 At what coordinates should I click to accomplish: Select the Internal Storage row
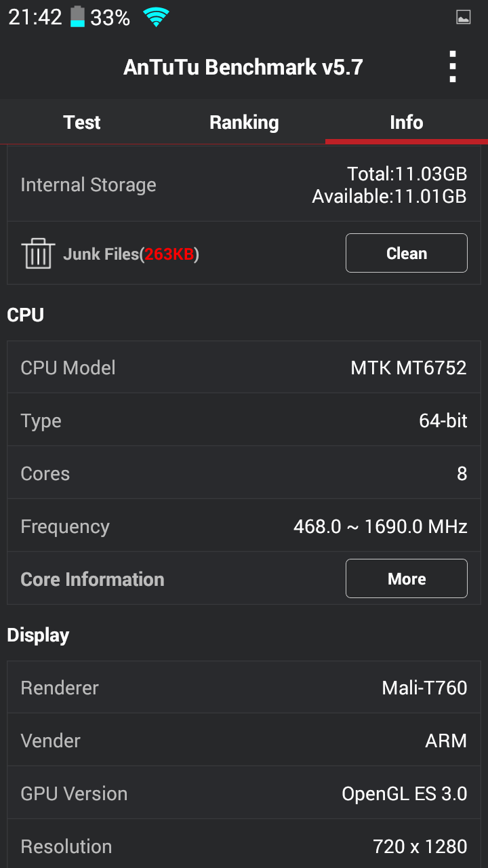(244, 184)
